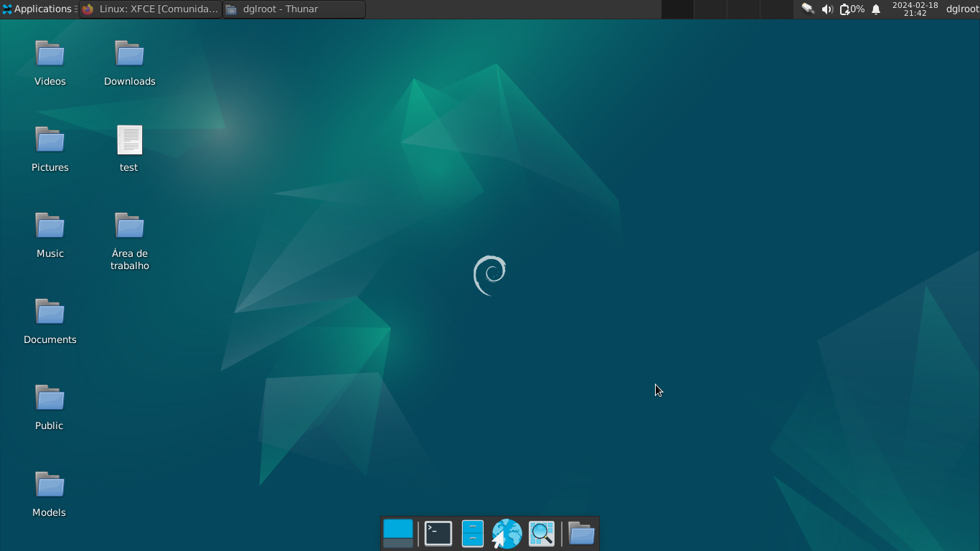Open the Applications menu
This screenshot has height=551, width=980.
coord(37,9)
